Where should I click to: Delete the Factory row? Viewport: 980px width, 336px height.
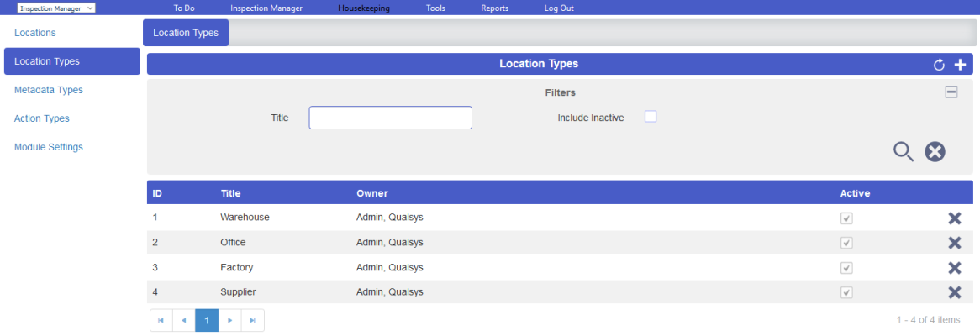955,268
